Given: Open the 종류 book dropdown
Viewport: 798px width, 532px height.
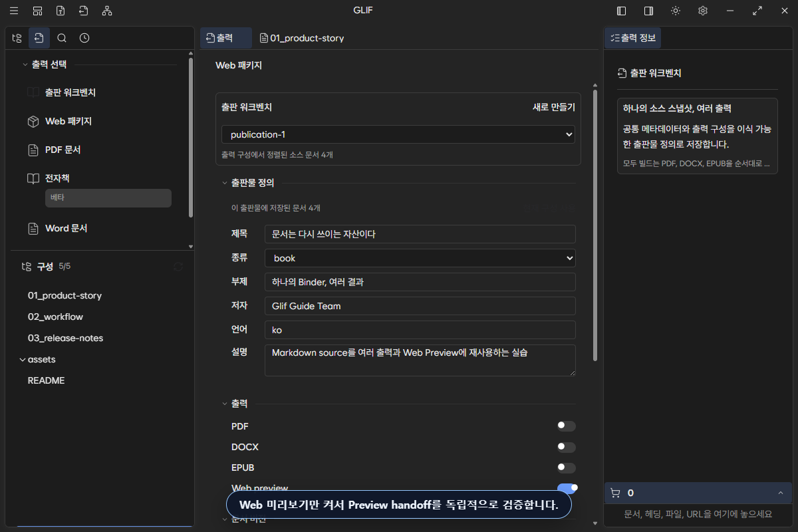Looking at the screenshot, I should pos(420,258).
